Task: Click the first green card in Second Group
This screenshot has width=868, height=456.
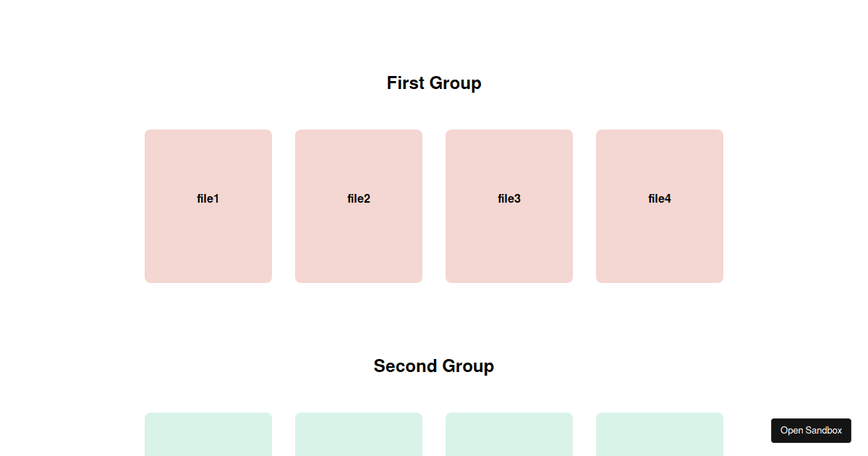Action: (x=208, y=434)
